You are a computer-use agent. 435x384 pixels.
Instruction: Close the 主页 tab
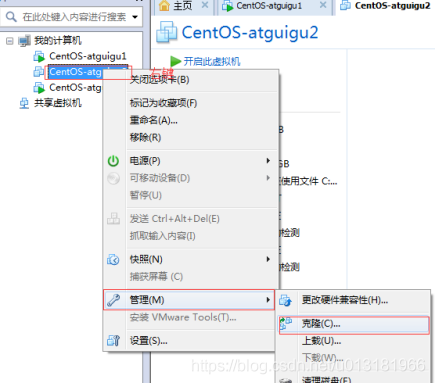205,5
